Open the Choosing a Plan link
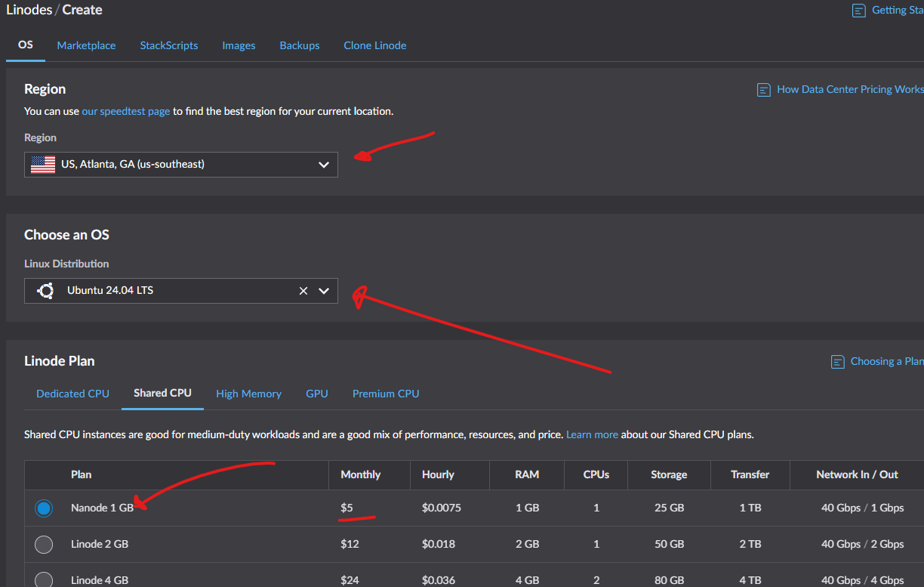924x587 pixels. click(x=887, y=361)
